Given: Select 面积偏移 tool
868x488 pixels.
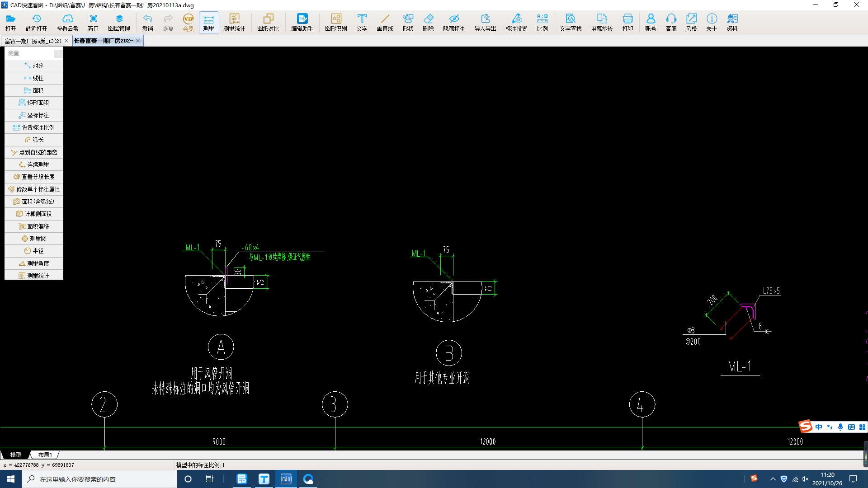Looking at the screenshot, I should (x=34, y=226).
